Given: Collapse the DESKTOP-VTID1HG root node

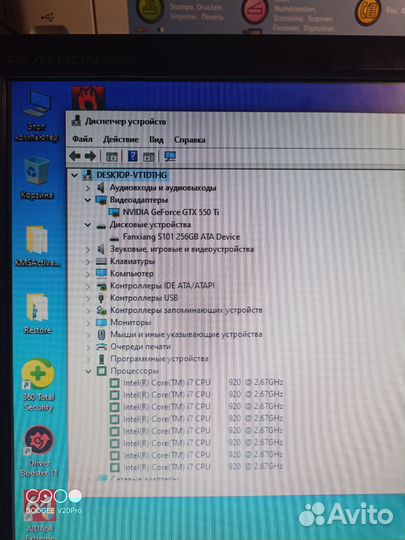Looking at the screenshot, I should (x=75, y=175).
